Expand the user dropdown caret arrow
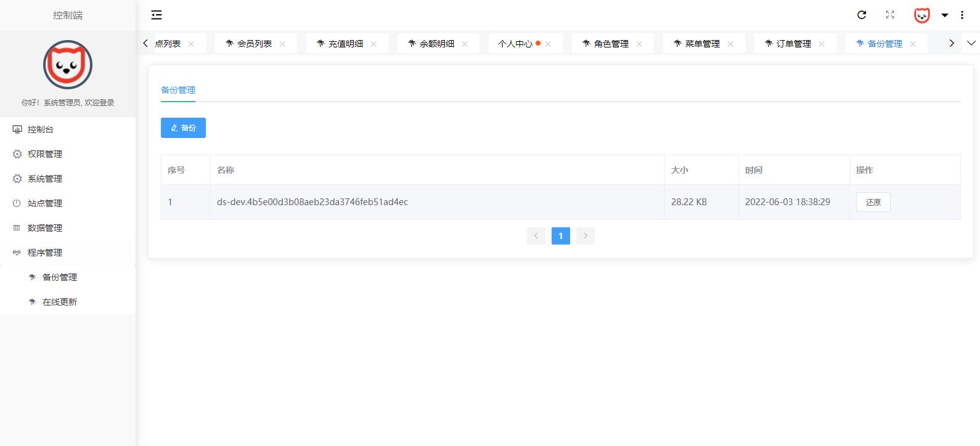Viewport: 980px width, 446px height. click(x=944, y=15)
